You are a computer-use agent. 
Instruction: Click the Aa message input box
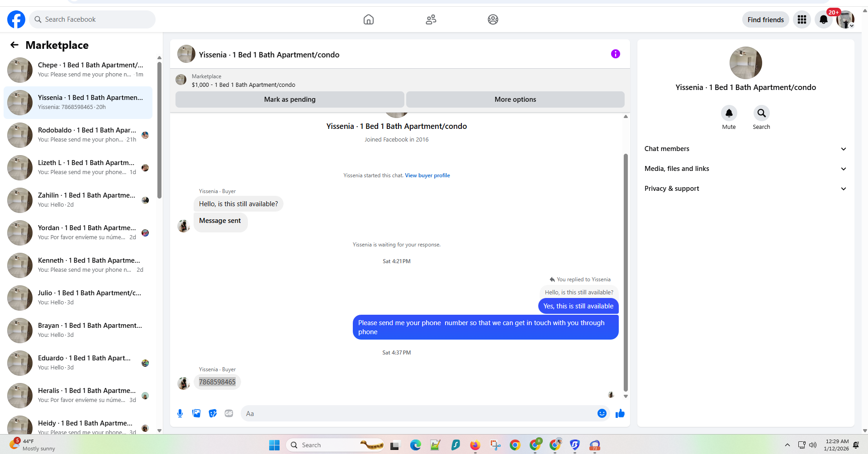tap(418, 413)
